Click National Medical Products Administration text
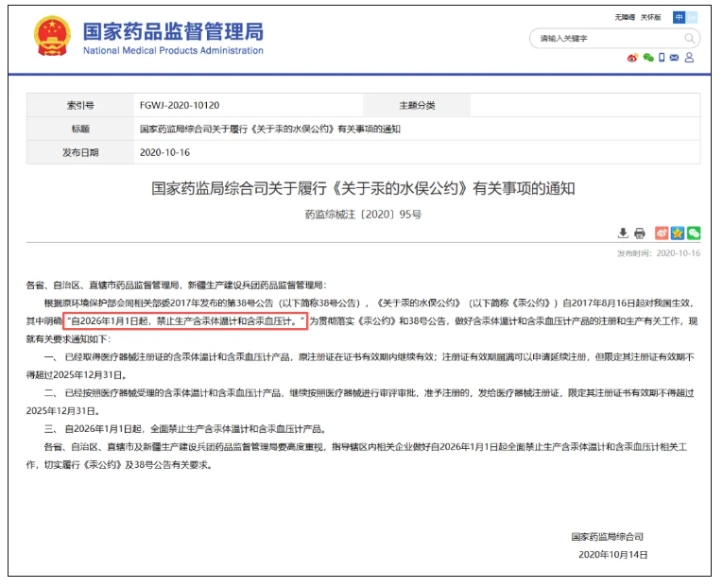 click(173, 50)
